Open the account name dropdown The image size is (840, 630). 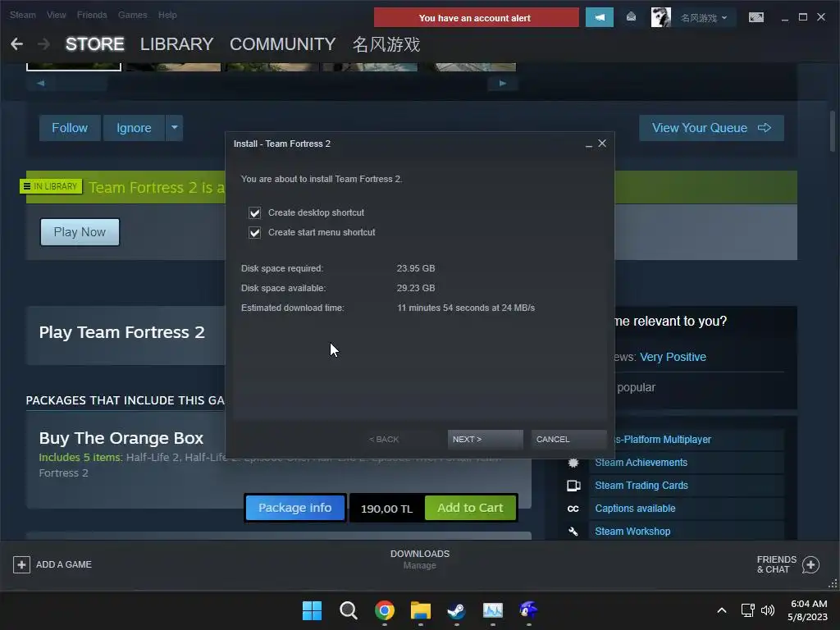[x=703, y=18]
